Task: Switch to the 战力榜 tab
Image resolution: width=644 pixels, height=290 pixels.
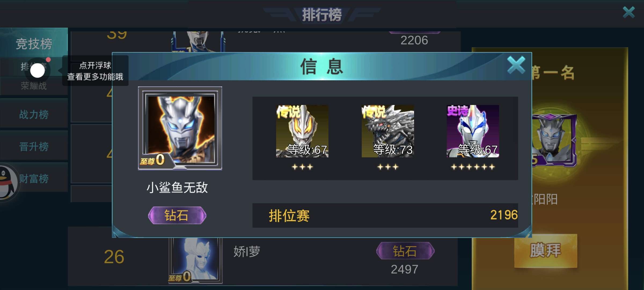Action: (34, 114)
